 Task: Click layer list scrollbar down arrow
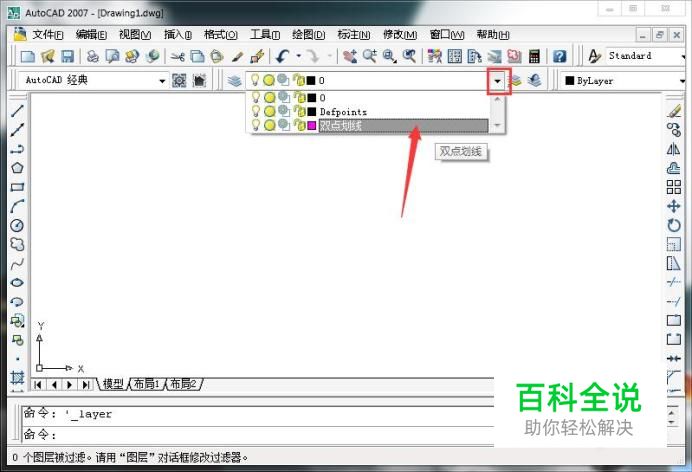pyautogui.click(x=497, y=126)
